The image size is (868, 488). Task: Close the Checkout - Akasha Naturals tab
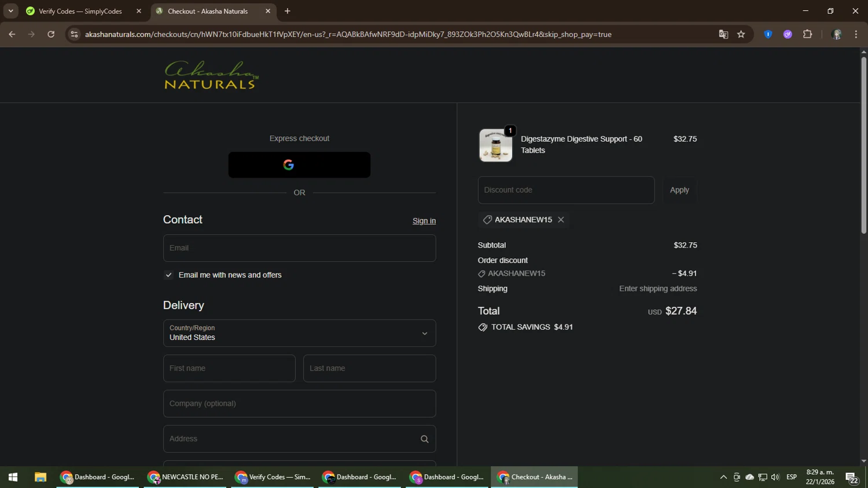pyautogui.click(x=268, y=11)
